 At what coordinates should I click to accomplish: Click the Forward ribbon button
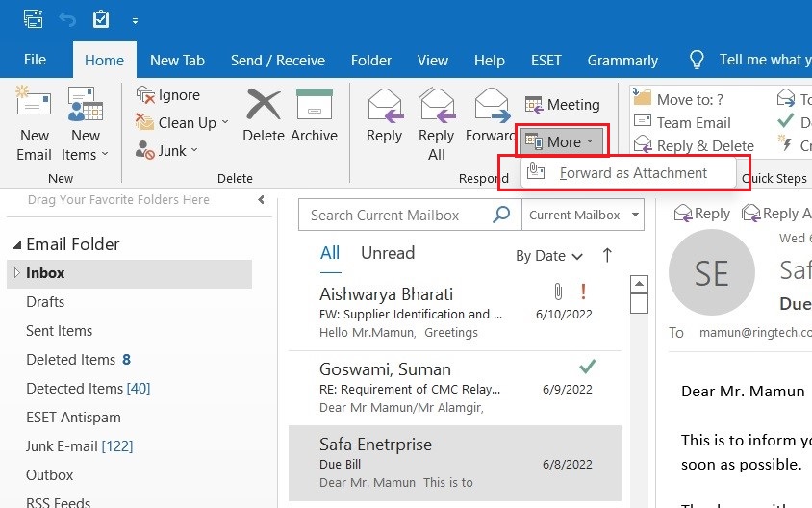pyautogui.click(x=491, y=114)
